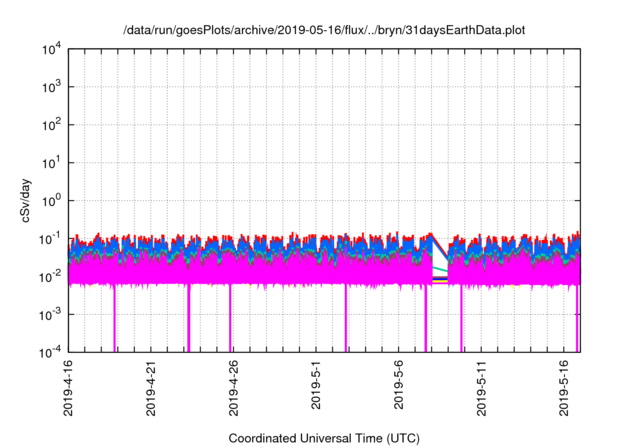Click the 10^3 y-axis tick label
The image size is (640, 448).
(x=51, y=87)
